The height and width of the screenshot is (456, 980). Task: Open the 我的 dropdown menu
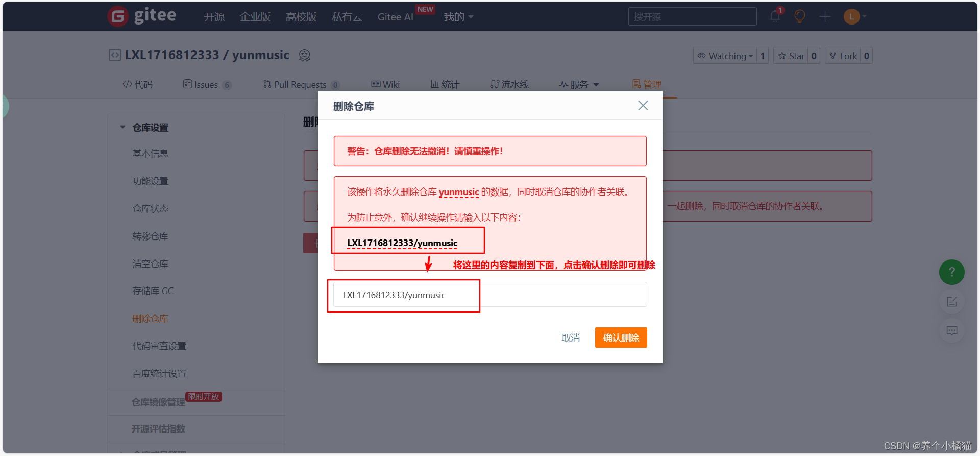458,17
